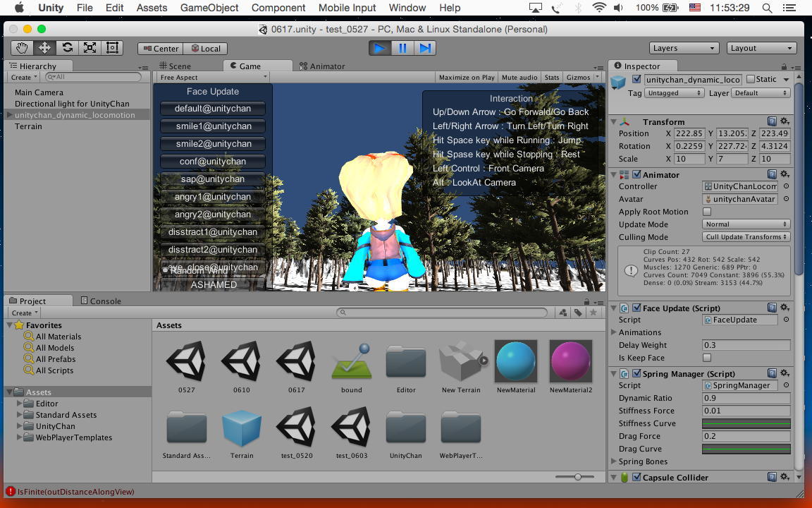
Task: Select the bound physic material asset
Action: coord(352,366)
